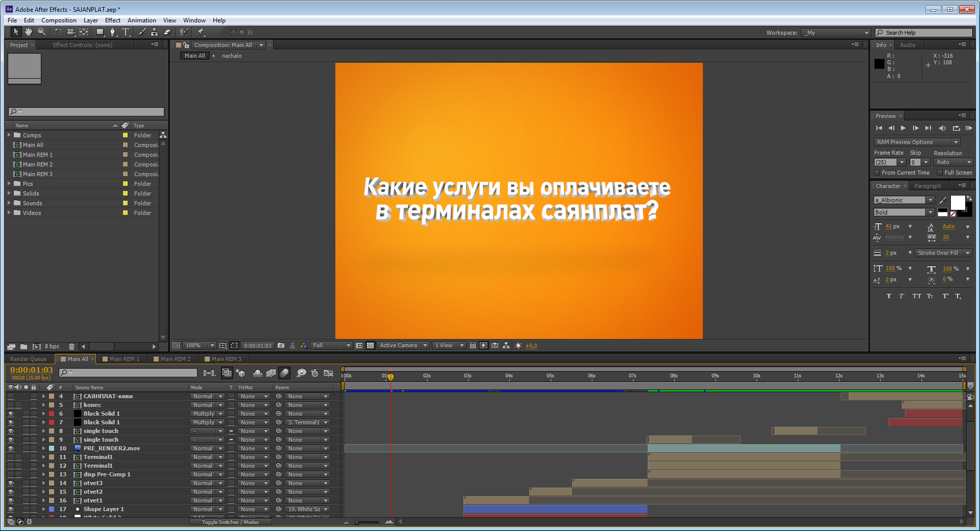Viewport: 980px width, 531px height.
Task: Pick the Eraser tool
Action: [x=167, y=32]
